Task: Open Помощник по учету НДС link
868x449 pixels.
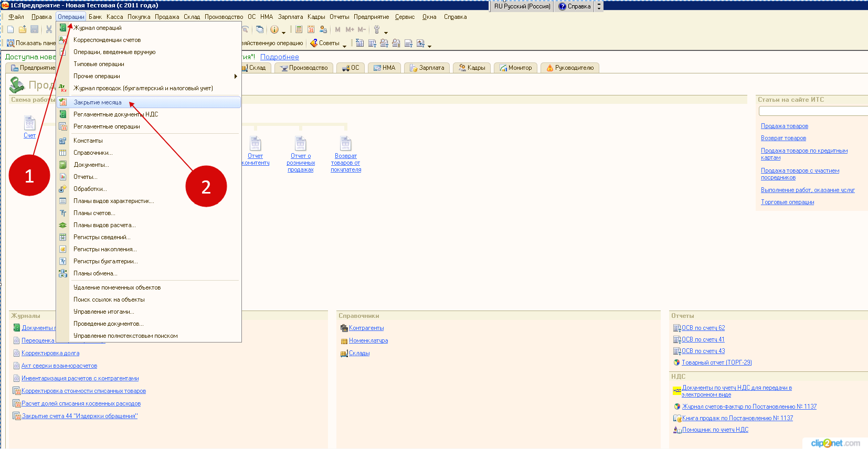Action: point(715,430)
